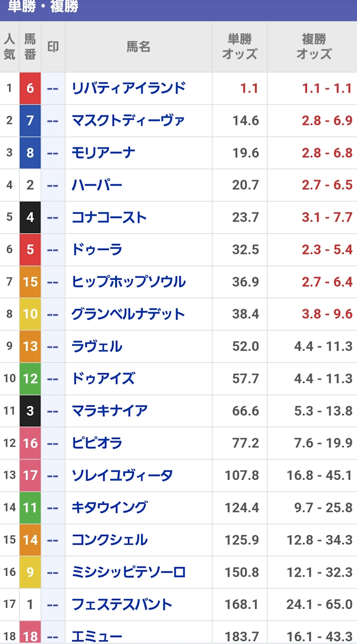357x644 pixels.
Task: Change mark for ラヴェル row
Action: pos(53,346)
